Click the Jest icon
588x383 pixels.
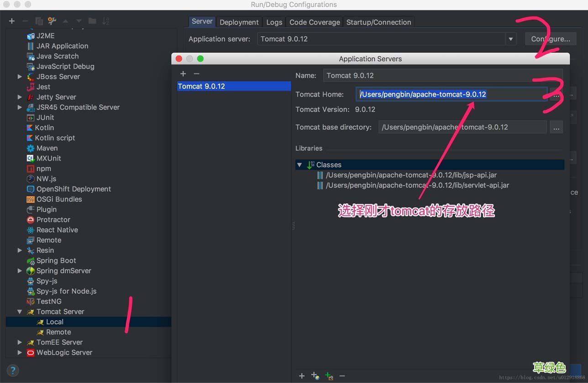[x=31, y=87]
